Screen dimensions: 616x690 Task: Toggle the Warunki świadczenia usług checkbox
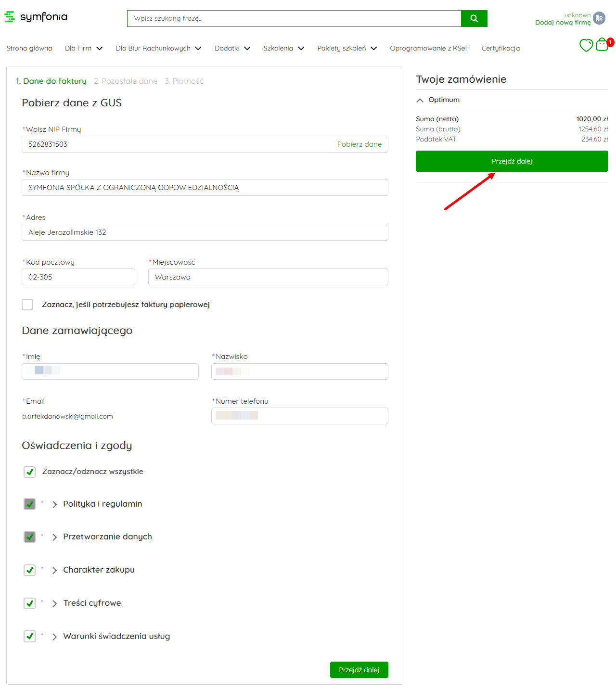(30, 636)
